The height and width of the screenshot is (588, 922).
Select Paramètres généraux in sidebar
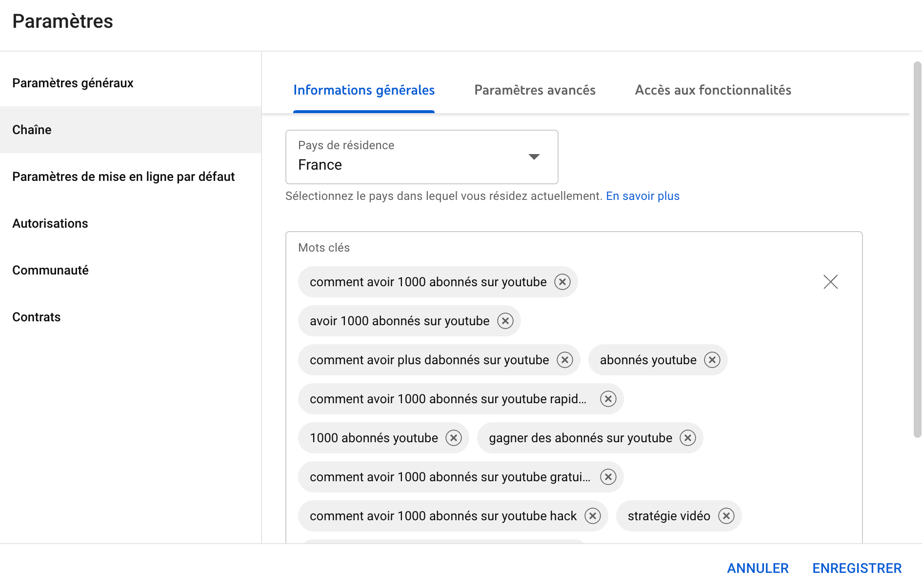(73, 83)
